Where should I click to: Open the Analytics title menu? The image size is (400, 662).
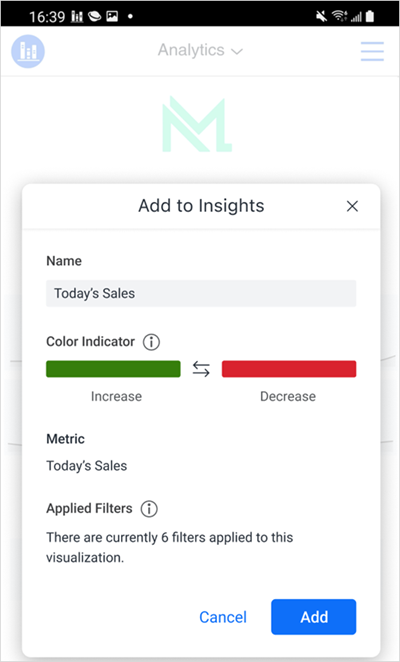click(200, 50)
